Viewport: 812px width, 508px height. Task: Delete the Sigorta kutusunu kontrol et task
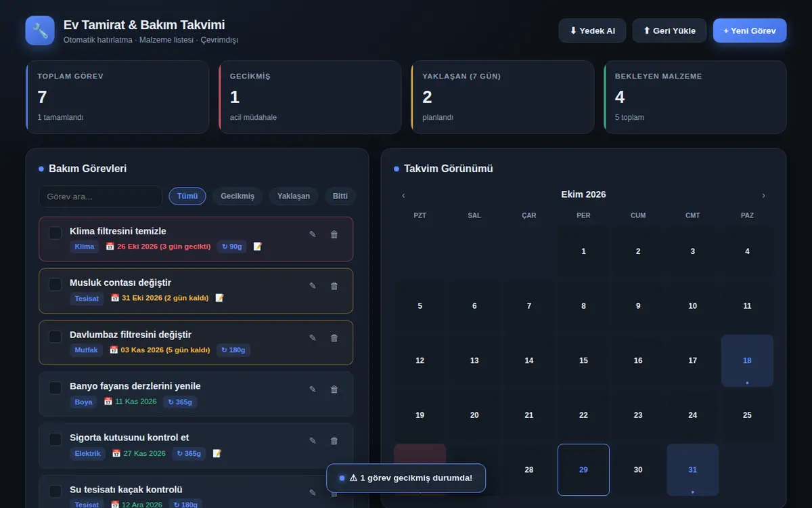(334, 441)
